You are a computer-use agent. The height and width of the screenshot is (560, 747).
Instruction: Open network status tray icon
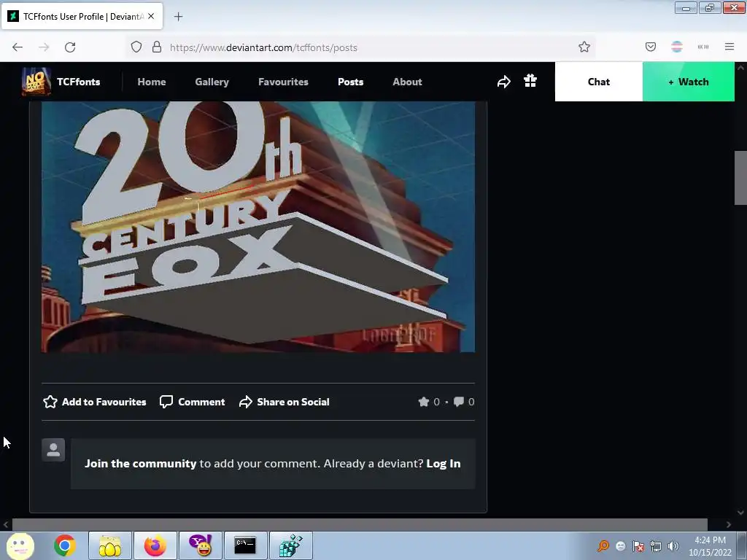tap(656, 546)
